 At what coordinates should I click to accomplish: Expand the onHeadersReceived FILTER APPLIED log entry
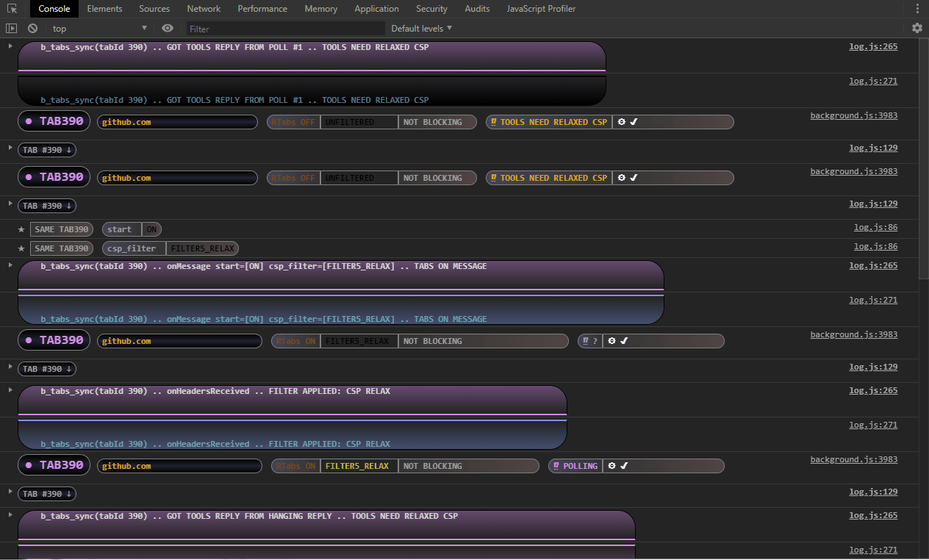pyautogui.click(x=10, y=390)
